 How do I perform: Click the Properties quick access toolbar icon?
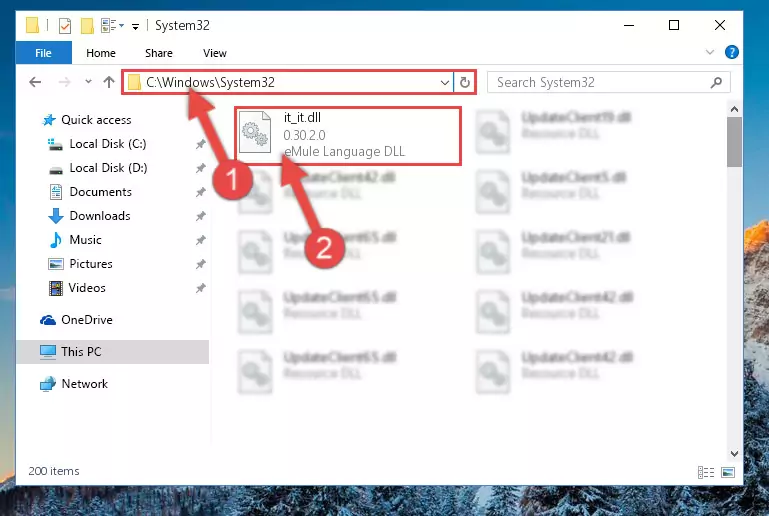pyautogui.click(x=64, y=25)
